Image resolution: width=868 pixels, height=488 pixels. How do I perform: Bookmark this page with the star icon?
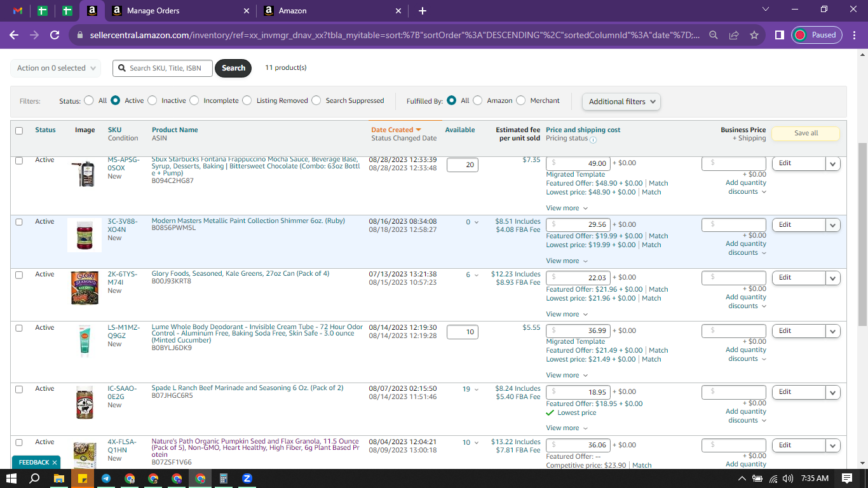tap(754, 35)
